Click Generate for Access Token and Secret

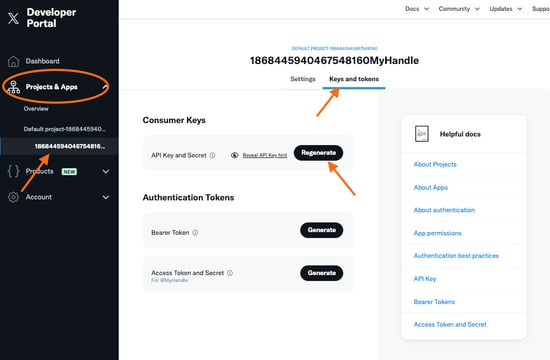pyautogui.click(x=322, y=273)
